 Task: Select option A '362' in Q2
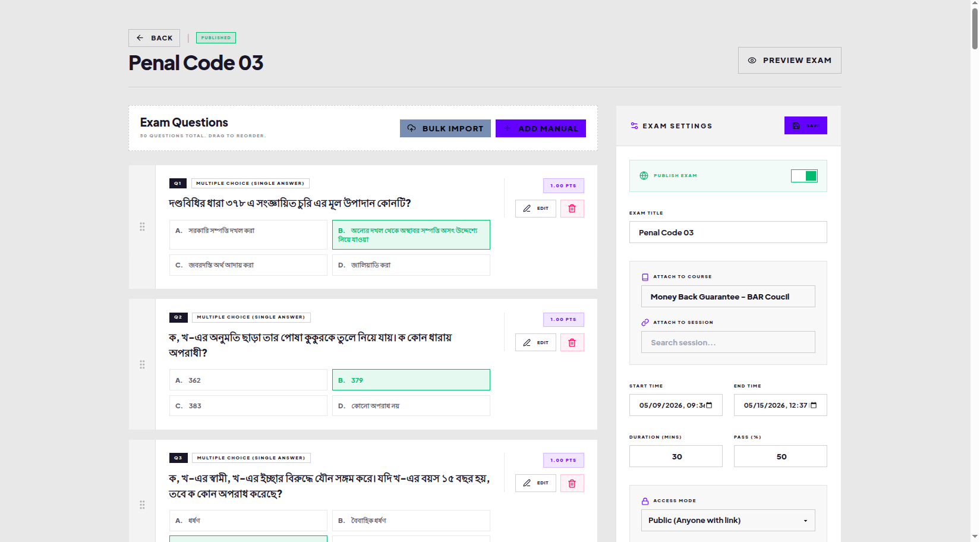click(x=248, y=380)
